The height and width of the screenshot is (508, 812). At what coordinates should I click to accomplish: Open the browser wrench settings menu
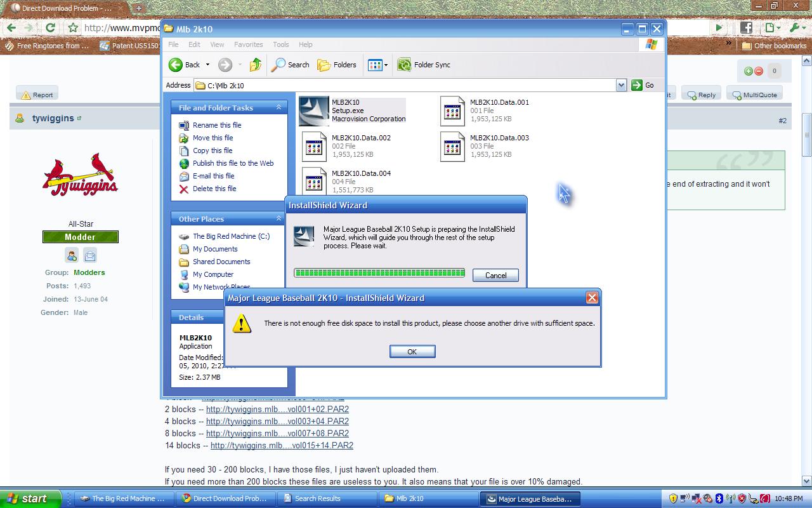797,27
